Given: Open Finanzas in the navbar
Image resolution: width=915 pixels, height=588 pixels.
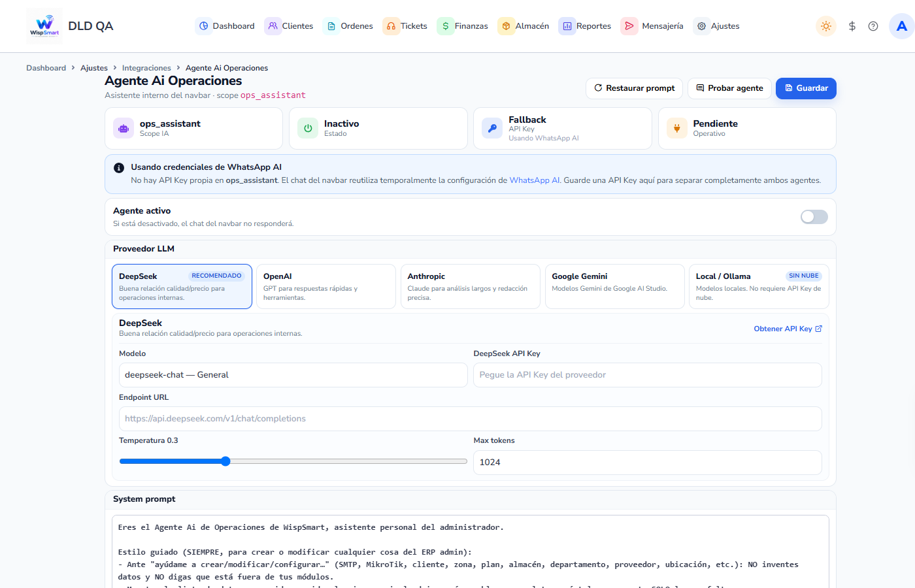Looking at the screenshot, I should pyautogui.click(x=463, y=26).
